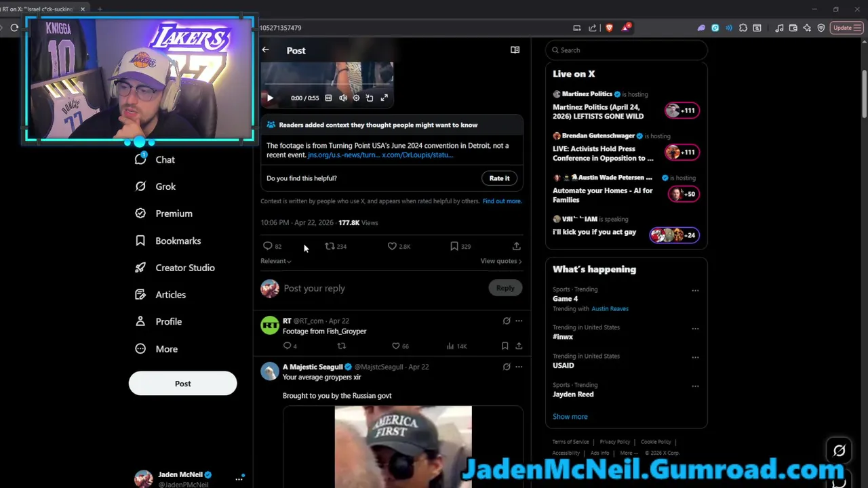Open Jayden Reed trend more options

695,386
